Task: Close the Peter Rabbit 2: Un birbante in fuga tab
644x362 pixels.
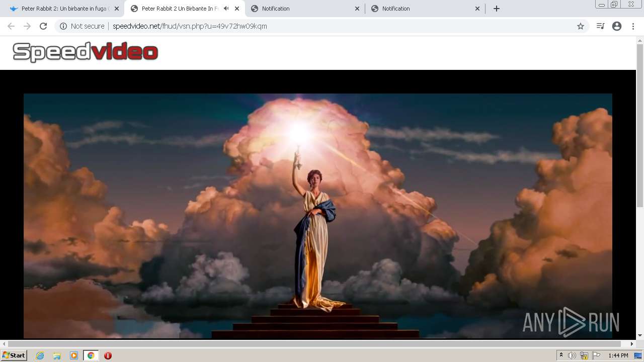Action: pyautogui.click(x=117, y=9)
